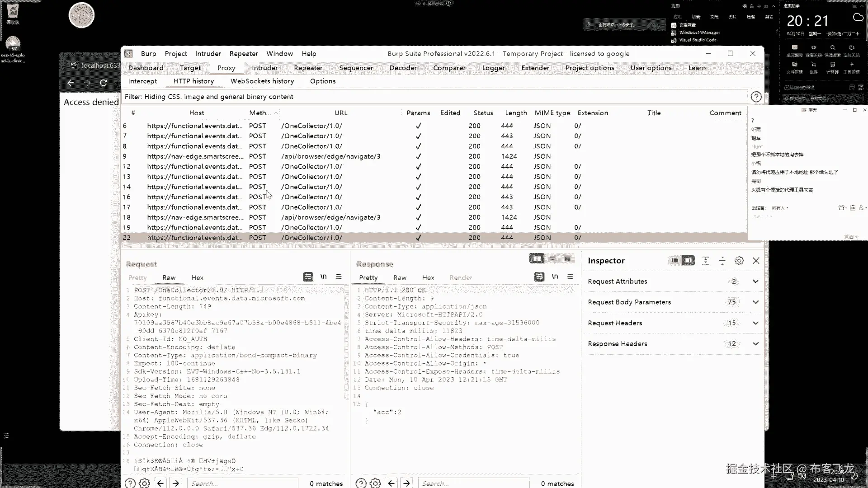Select the side-by-side request/response layout toggle
The image size is (868, 488).
click(x=537, y=258)
